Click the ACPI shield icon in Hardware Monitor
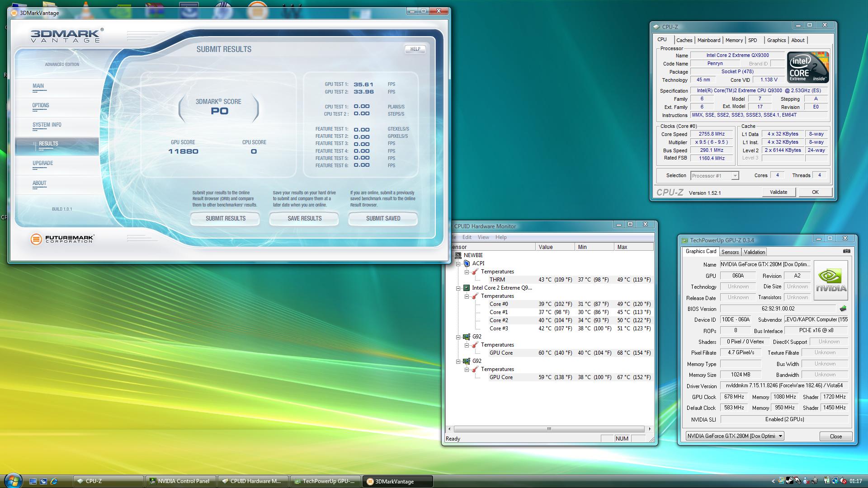The width and height of the screenshot is (868, 488). coord(467,263)
